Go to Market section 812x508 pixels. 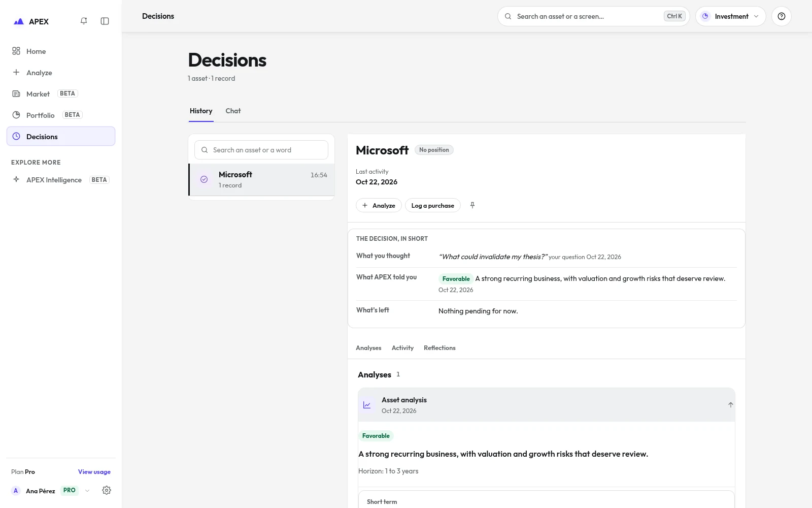(x=61, y=94)
